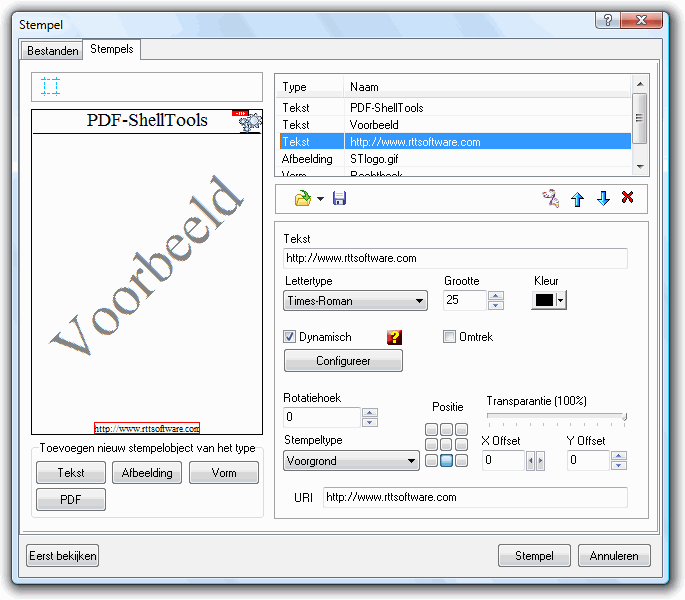Screen dimensions: 685x600
Task: Move selected object down with blue arrow
Action: pyautogui.click(x=603, y=198)
